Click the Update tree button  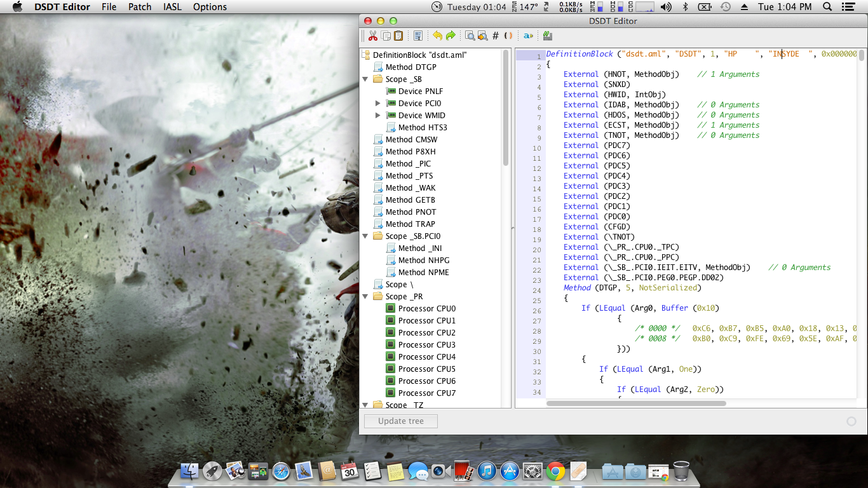coord(401,421)
